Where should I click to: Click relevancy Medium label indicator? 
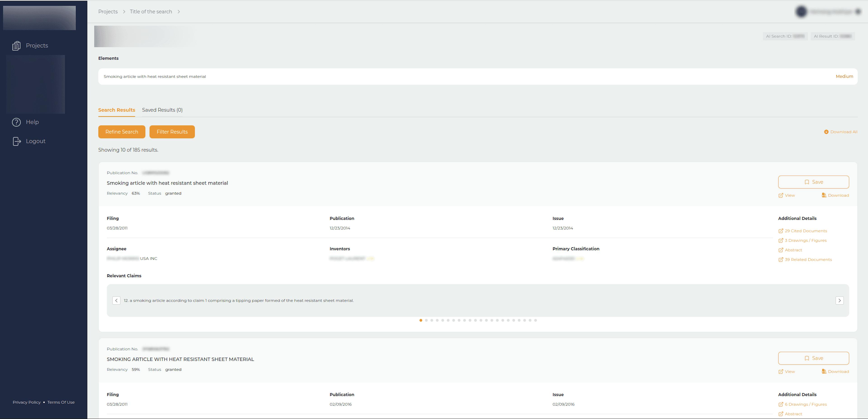tap(844, 76)
